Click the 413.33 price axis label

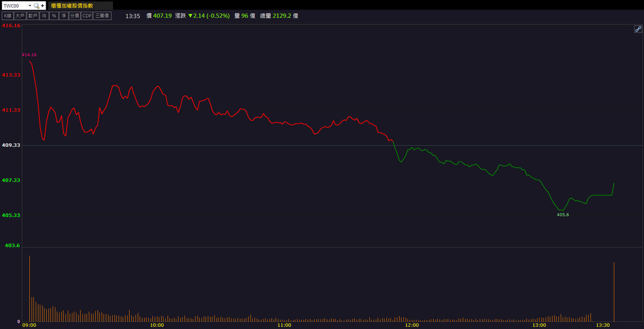11,74
